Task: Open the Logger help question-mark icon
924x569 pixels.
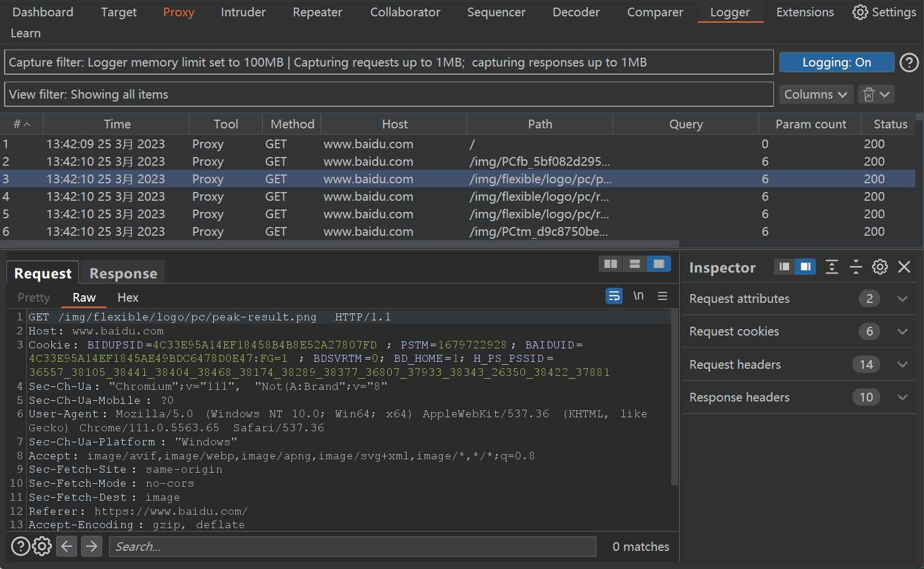Action: click(909, 62)
